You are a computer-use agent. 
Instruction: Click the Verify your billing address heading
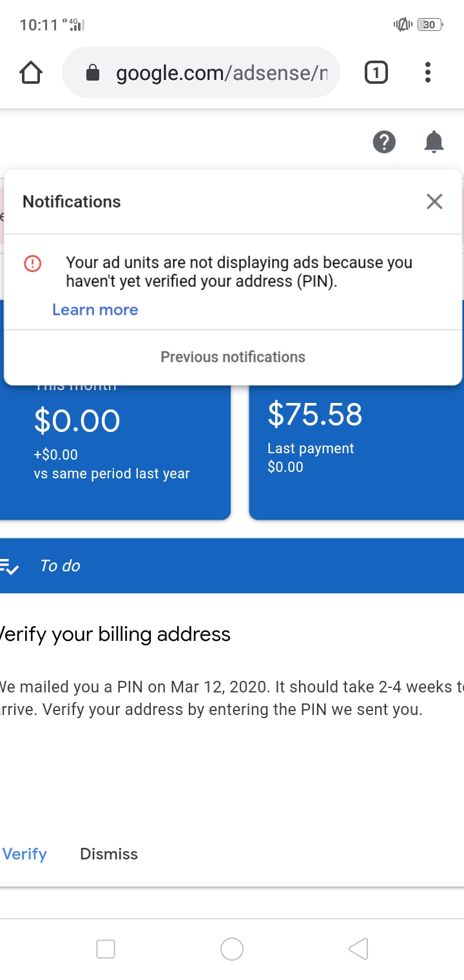click(x=115, y=634)
